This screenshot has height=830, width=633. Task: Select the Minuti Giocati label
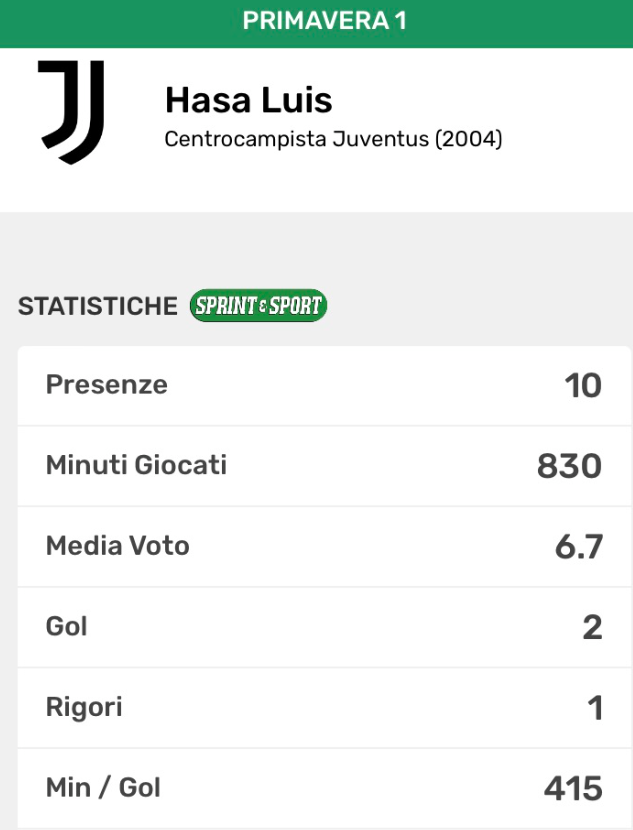136,465
